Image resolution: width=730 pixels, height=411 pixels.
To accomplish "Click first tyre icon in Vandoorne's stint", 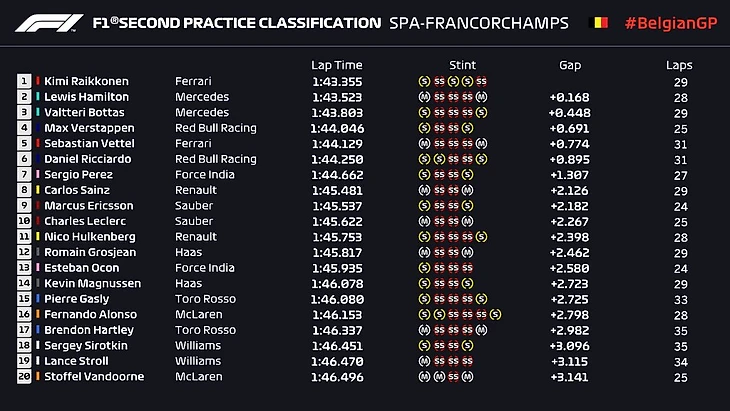I will (x=425, y=377).
